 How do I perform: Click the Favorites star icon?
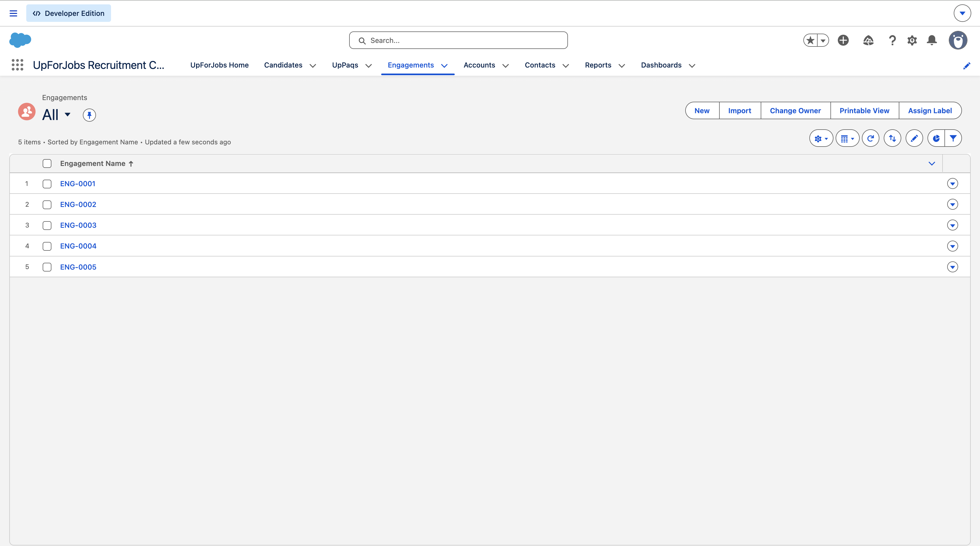[810, 40]
